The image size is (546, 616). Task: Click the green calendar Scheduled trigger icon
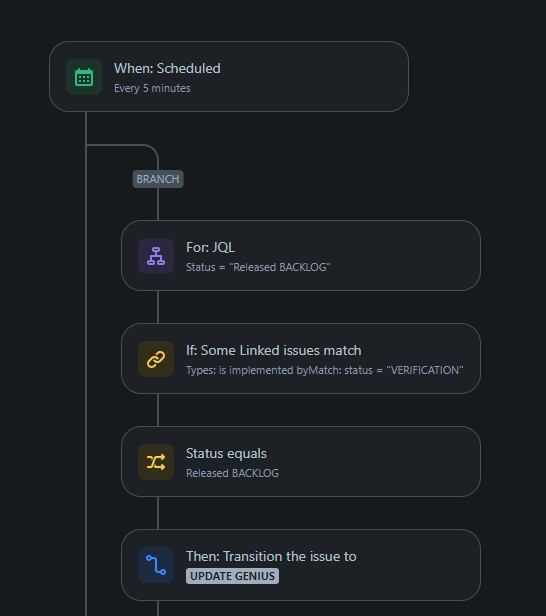point(84,77)
